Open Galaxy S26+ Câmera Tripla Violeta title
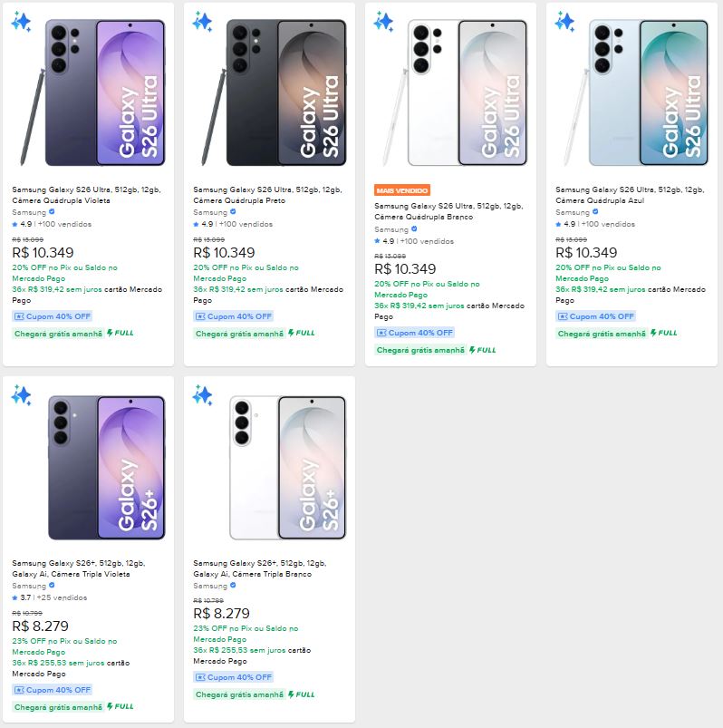The width and height of the screenshot is (723, 728). [x=78, y=568]
